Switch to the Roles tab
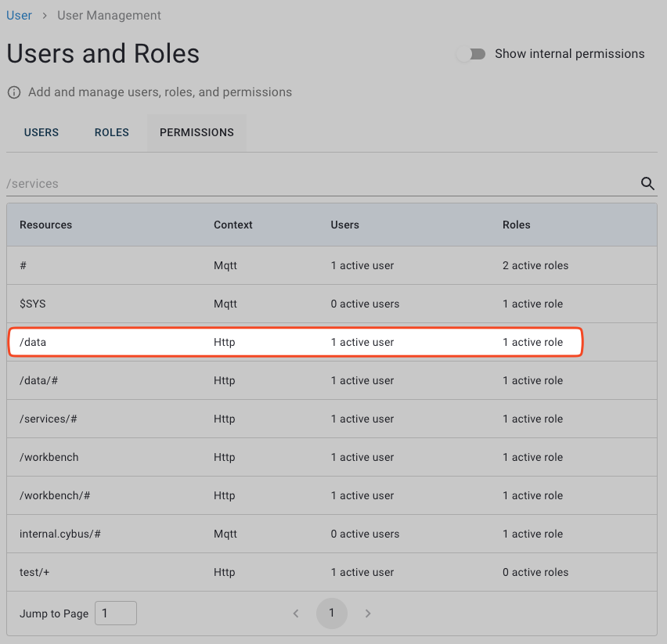This screenshot has height=644, width=667. (x=112, y=132)
